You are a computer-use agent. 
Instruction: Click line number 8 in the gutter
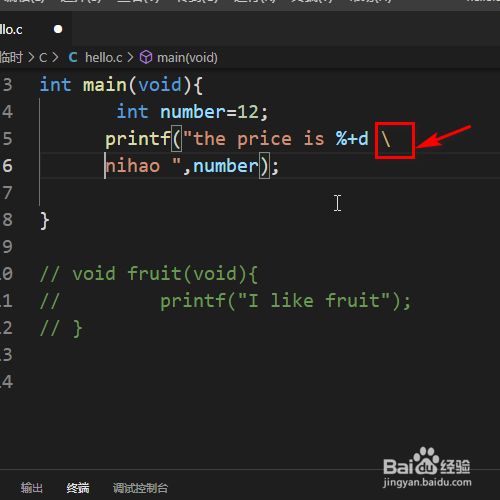[7, 220]
